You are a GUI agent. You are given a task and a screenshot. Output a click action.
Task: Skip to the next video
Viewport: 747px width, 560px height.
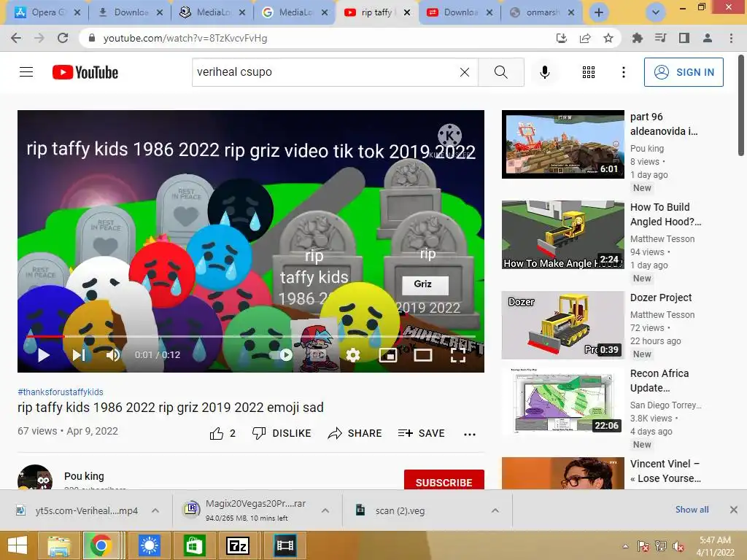[79, 355]
